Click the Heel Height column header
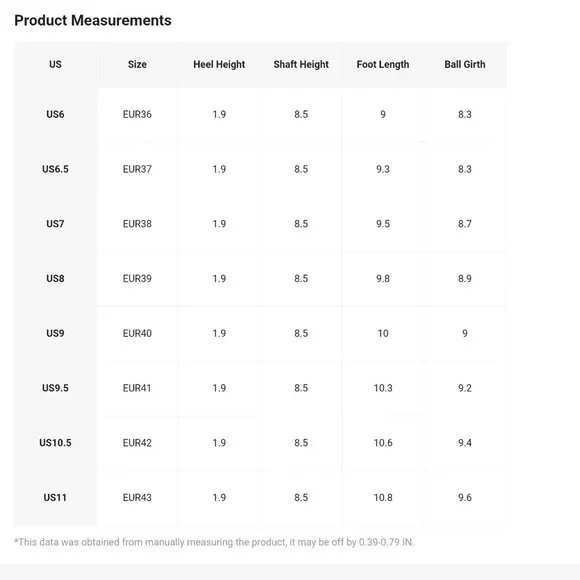This screenshot has height=580, width=580. tap(219, 64)
